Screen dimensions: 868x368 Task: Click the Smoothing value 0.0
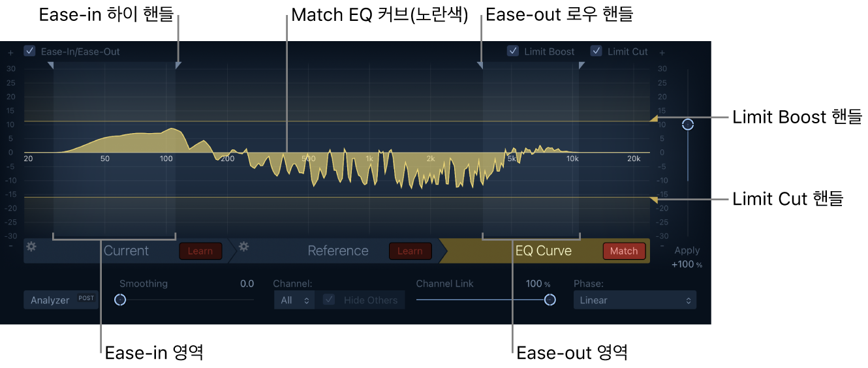247,284
